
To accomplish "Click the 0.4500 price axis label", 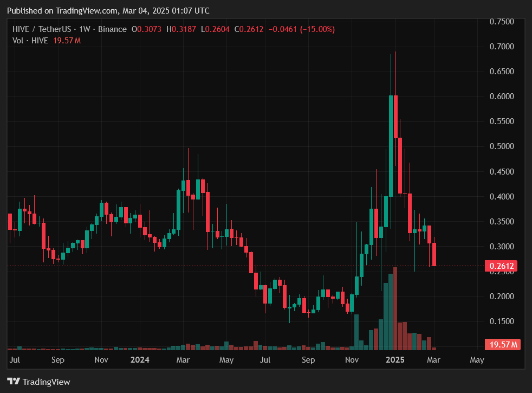I will [x=502, y=172].
